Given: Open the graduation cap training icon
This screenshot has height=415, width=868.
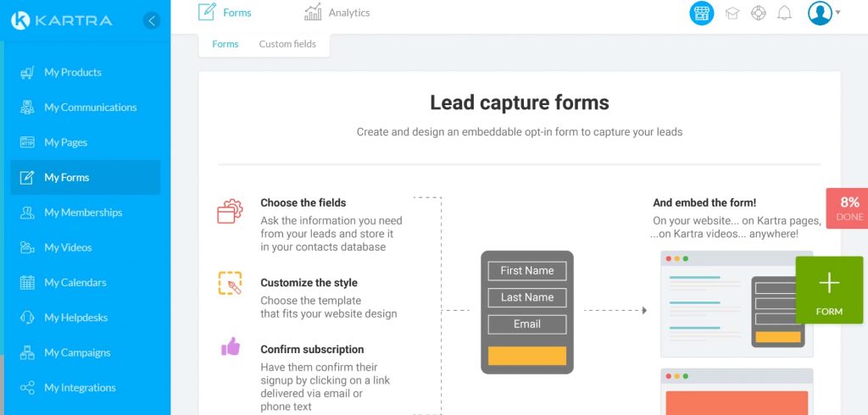Looking at the screenshot, I should tap(732, 14).
